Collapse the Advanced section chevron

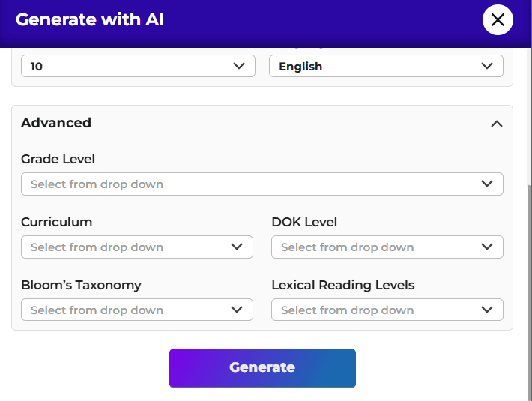pos(496,124)
